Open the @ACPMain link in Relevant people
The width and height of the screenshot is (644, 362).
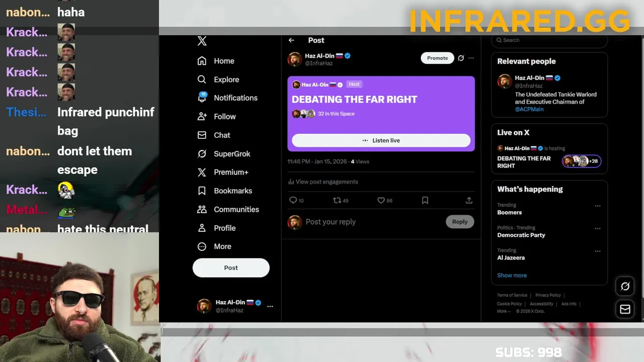[x=529, y=109]
